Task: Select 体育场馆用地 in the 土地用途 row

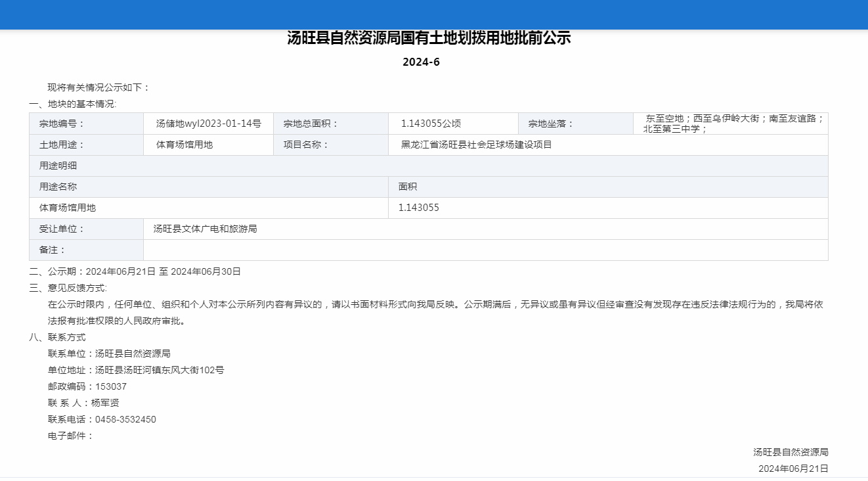Action: click(184, 145)
